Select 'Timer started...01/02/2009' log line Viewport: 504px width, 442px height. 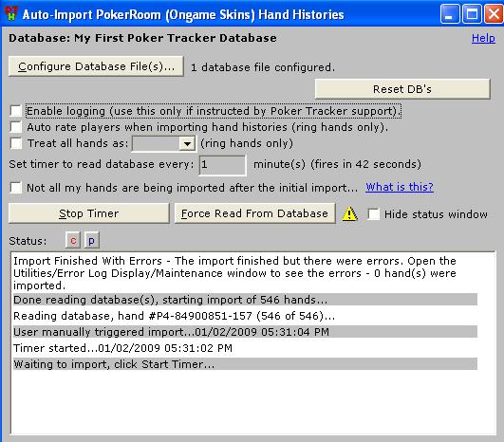point(245,348)
